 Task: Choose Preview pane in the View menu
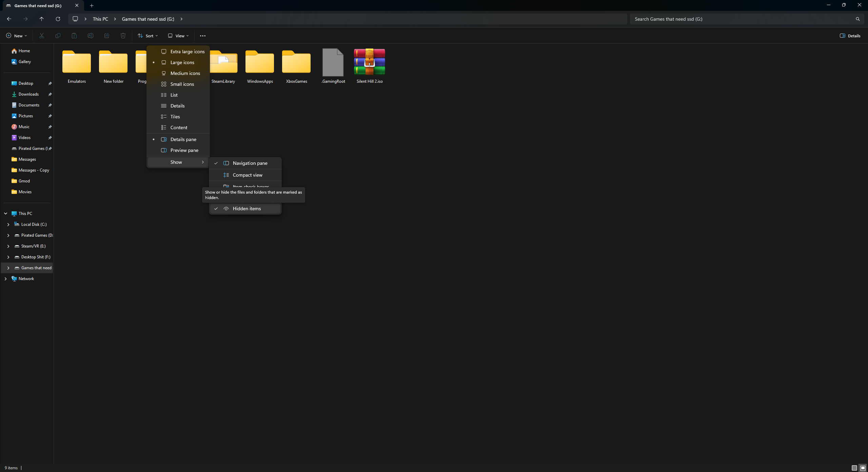184,150
